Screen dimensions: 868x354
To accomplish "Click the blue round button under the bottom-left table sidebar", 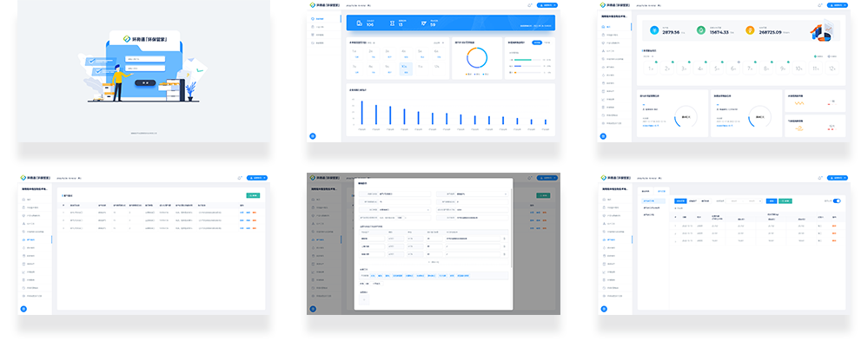I will coord(23,308).
